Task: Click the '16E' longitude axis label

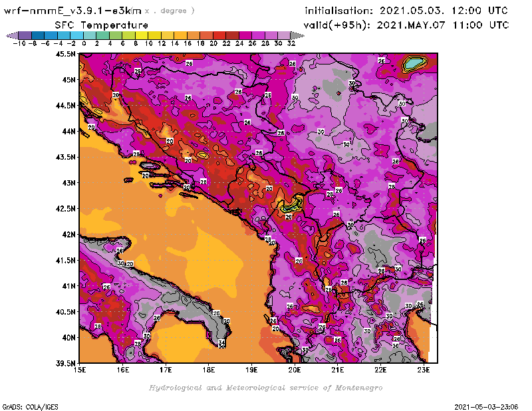Action: point(123,370)
